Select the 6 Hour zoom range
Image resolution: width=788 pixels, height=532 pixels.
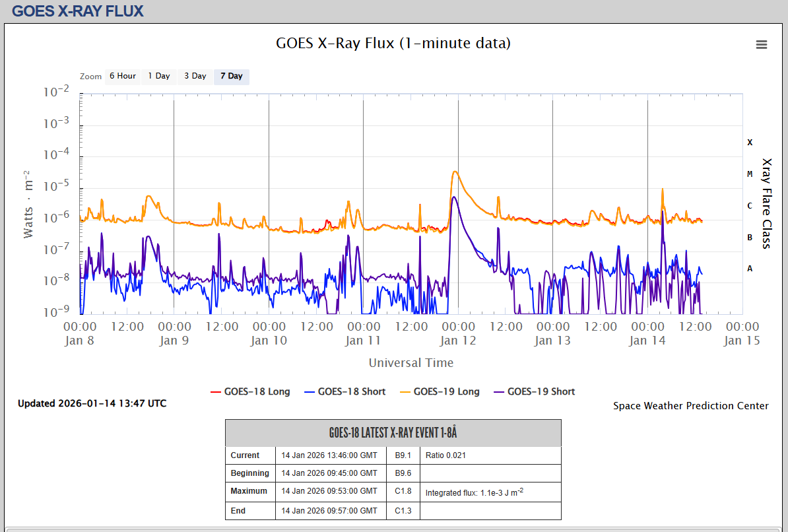[x=122, y=76]
